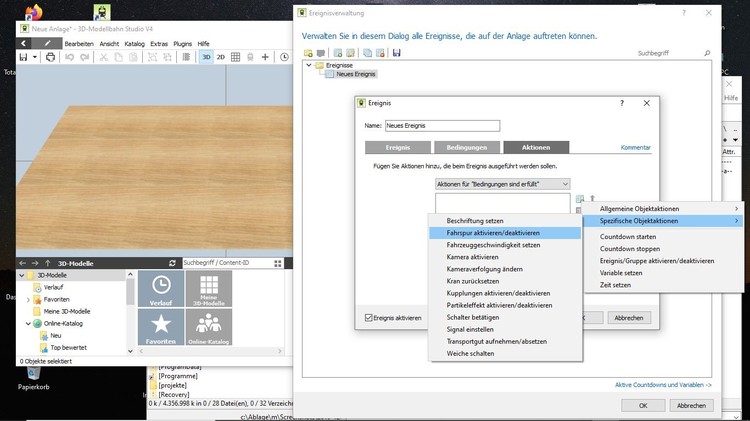
Task: Click the copy icon in the main toolbar
Action: [x=118, y=57]
